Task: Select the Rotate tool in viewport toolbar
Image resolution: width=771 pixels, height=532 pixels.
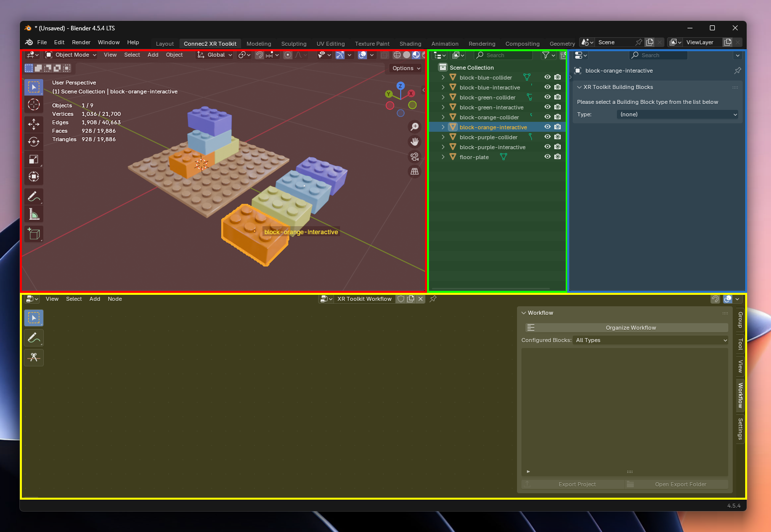Action: pyautogui.click(x=34, y=142)
